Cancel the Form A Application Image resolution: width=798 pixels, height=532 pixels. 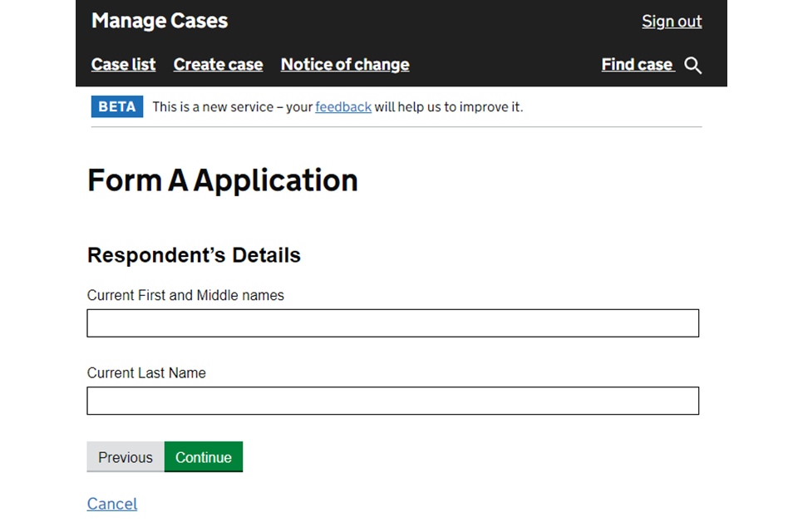click(112, 504)
